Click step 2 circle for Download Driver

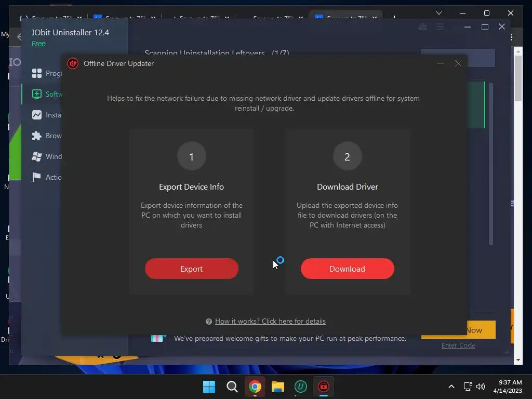pos(347,156)
